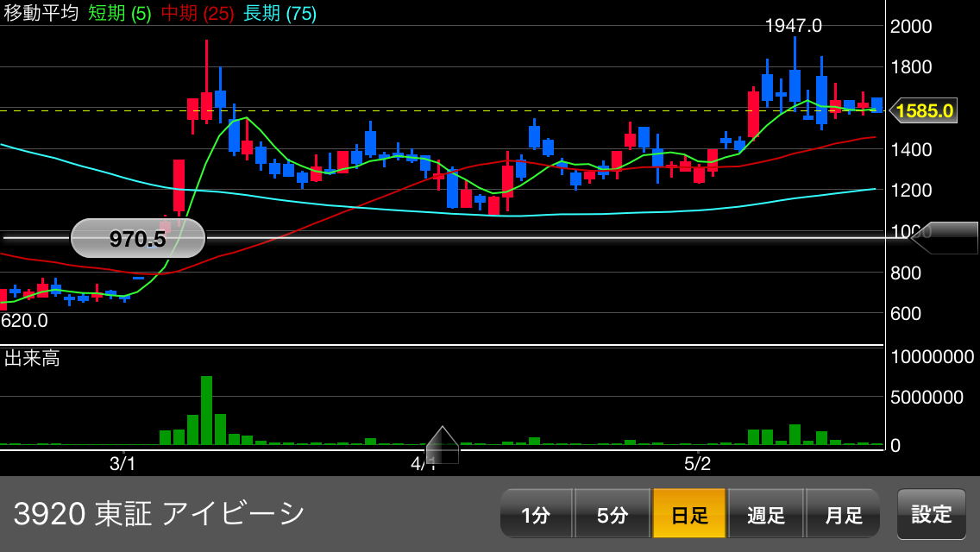Screen dimensions: 980x552
Task: Tap the 長期 (75) long-term average legend
Action: tap(280, 13)
